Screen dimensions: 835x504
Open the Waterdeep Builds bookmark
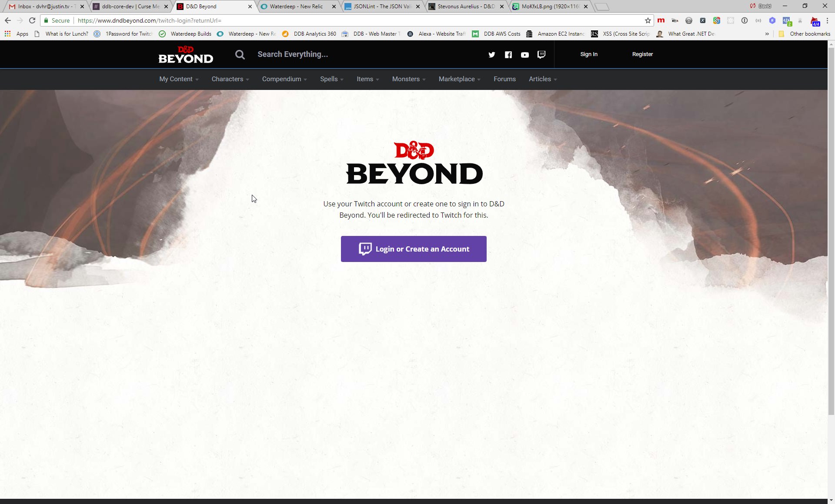click(185, 34)
